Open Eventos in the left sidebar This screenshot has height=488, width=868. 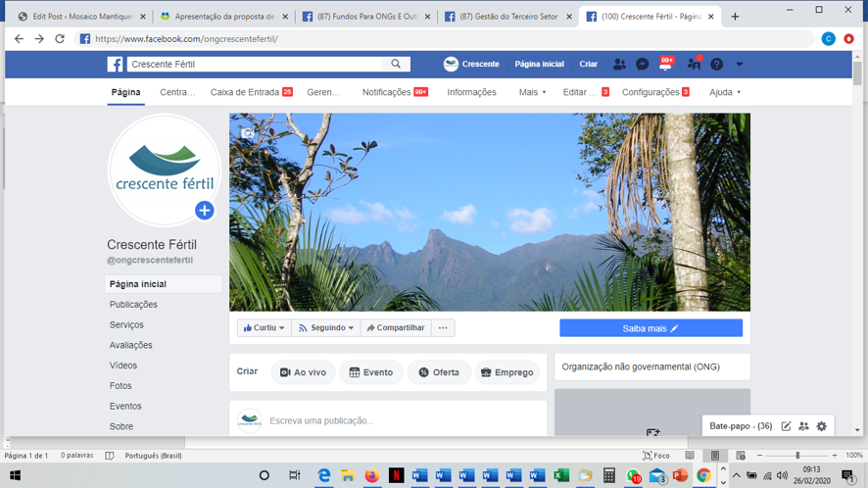tap(125, 406)
